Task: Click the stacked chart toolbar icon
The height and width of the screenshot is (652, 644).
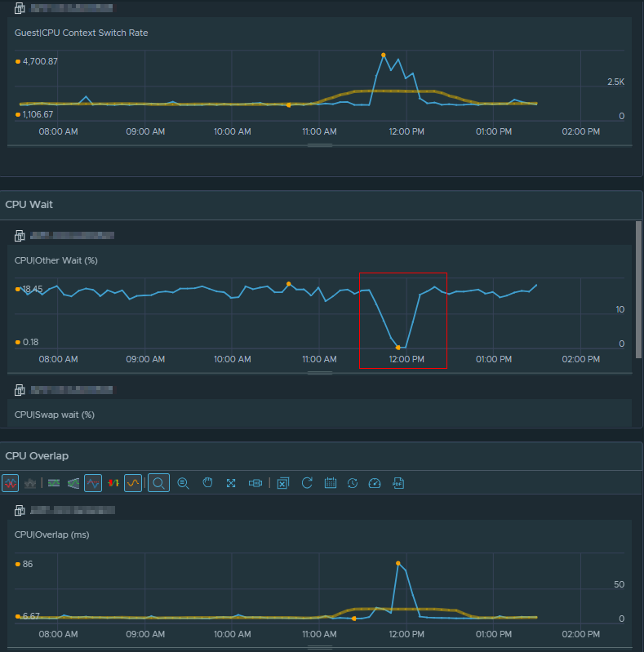Action: (30, 483)
